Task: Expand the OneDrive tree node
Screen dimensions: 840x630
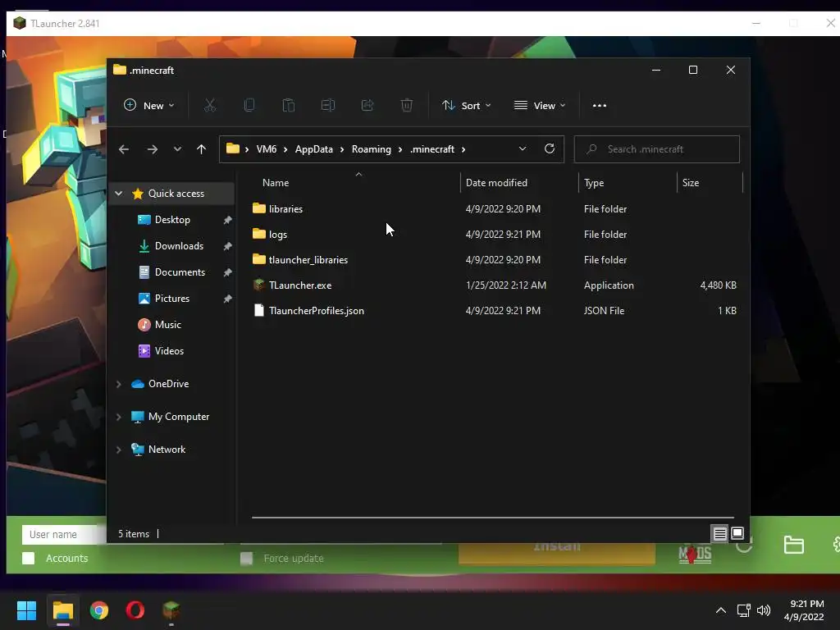Action: click(x=119, y=384)
